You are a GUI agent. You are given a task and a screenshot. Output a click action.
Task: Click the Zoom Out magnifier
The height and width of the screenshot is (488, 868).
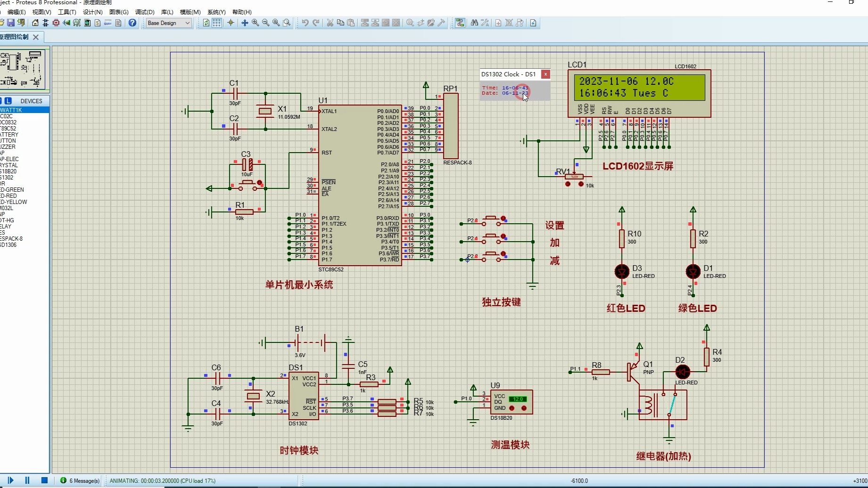click(x=265, y=23)
